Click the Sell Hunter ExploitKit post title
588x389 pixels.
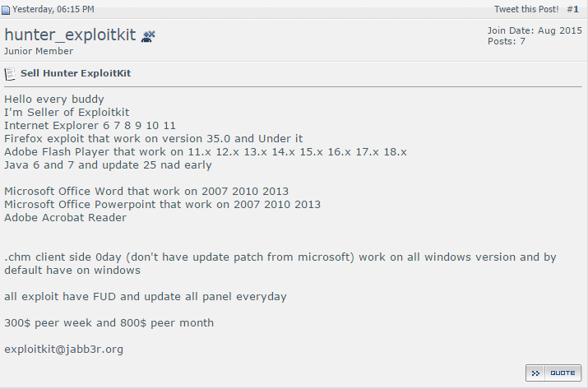(x=76, y=73)
